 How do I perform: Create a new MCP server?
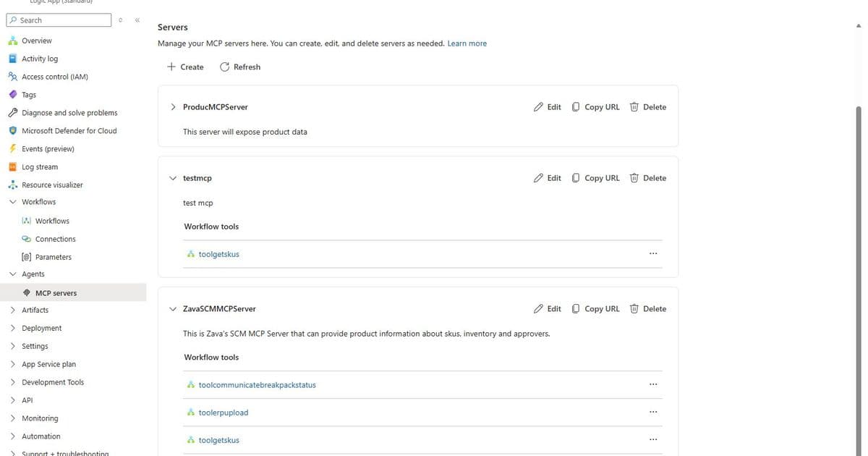[x=184, y=67]
